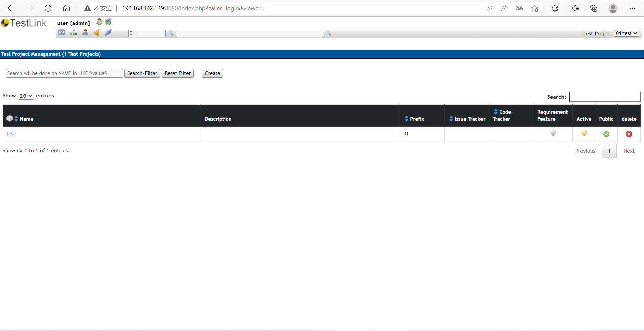The width and height of the screenshot is (644, 331).
Task: Click the browser profile avatar
Action: 613,8
